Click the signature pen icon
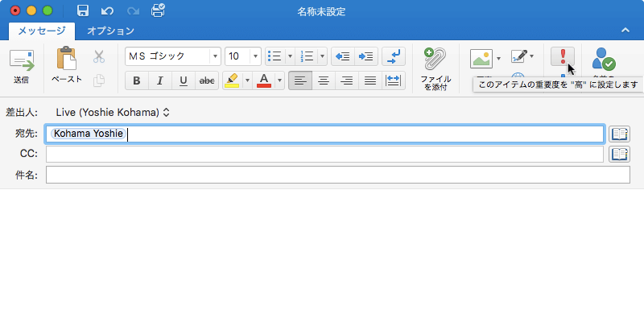644x322 pixels. (518, 56)
